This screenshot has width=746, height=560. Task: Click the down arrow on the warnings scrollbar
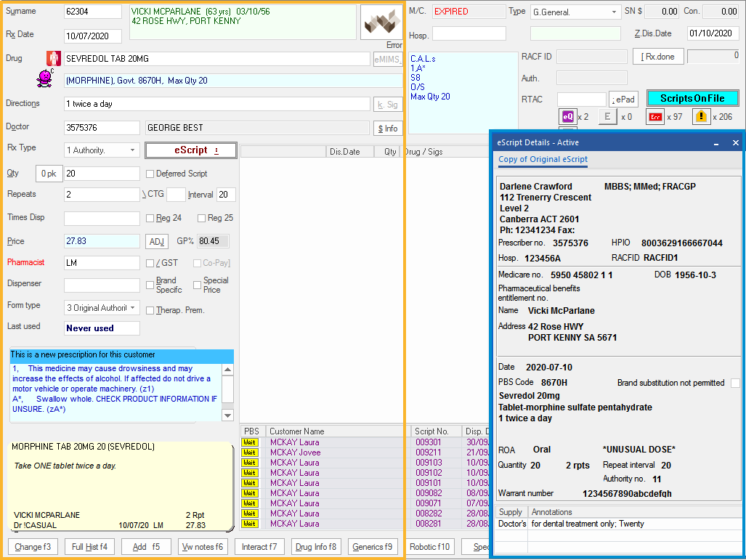click(x=227, y=414)
